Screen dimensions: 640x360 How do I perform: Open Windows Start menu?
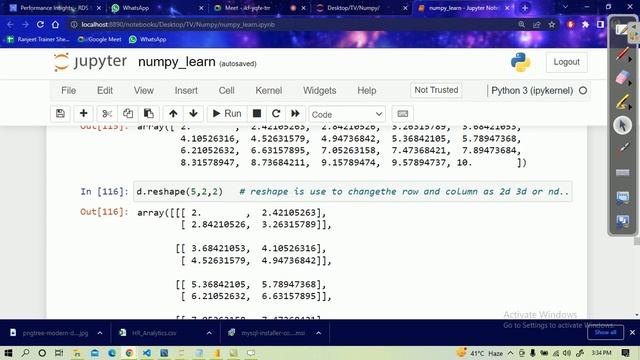pyautogui.click(x=8, y=353)
